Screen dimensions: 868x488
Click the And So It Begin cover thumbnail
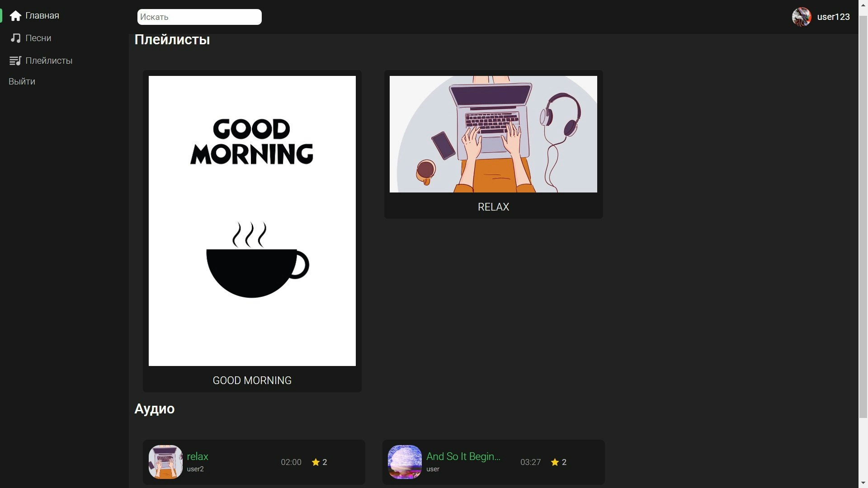pyautogui.click(x=405, y=462)
